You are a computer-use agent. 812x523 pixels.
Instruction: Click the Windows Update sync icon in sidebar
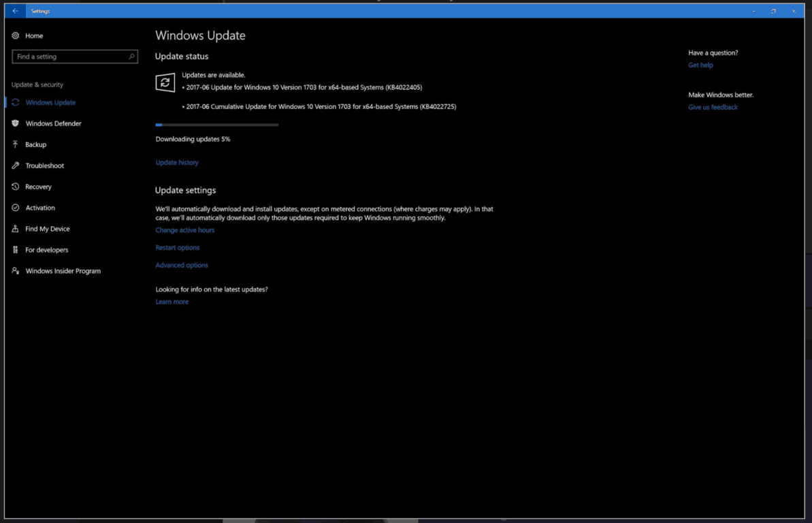[x=16, y=103]
